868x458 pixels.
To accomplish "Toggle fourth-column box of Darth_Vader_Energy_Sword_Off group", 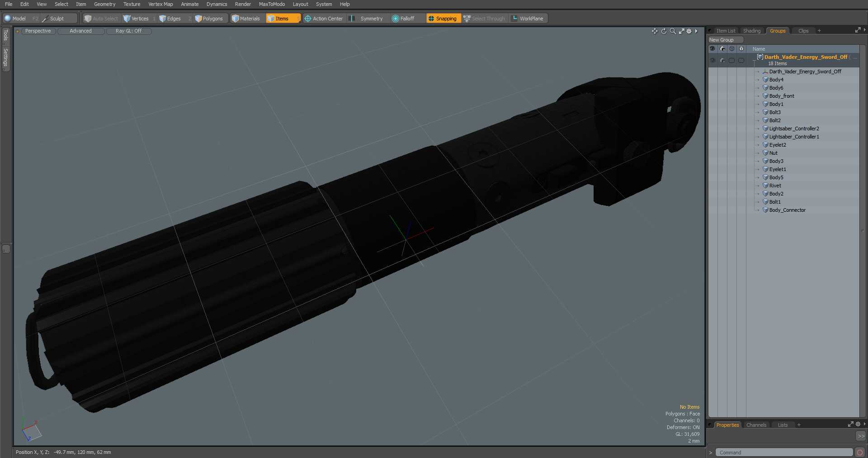I will [x=741, y=60].
